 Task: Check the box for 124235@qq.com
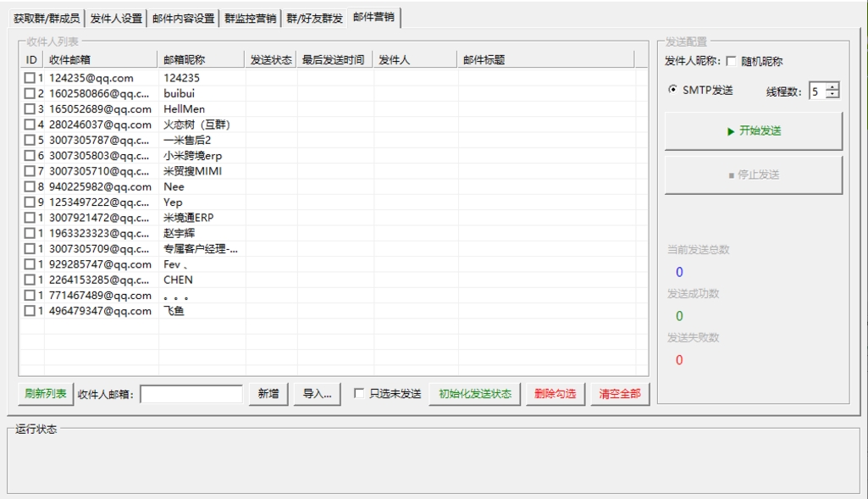pyautogui.click(x=30, y=78)
